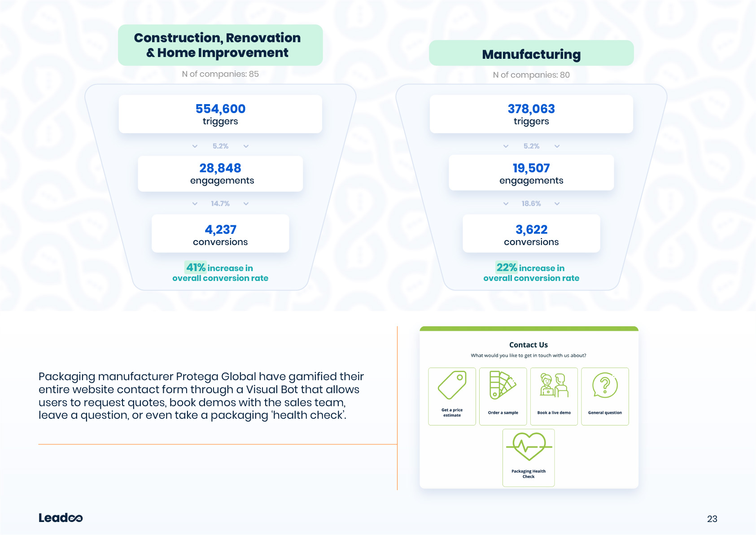Click the Order a sample label
This screenshot has width=756, height=535.
click(x=503, y=412)
